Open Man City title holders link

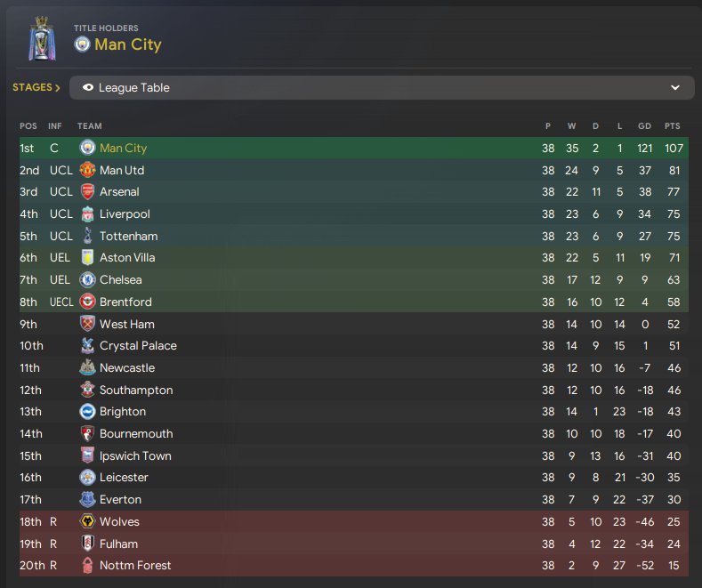tap(128, 44)
